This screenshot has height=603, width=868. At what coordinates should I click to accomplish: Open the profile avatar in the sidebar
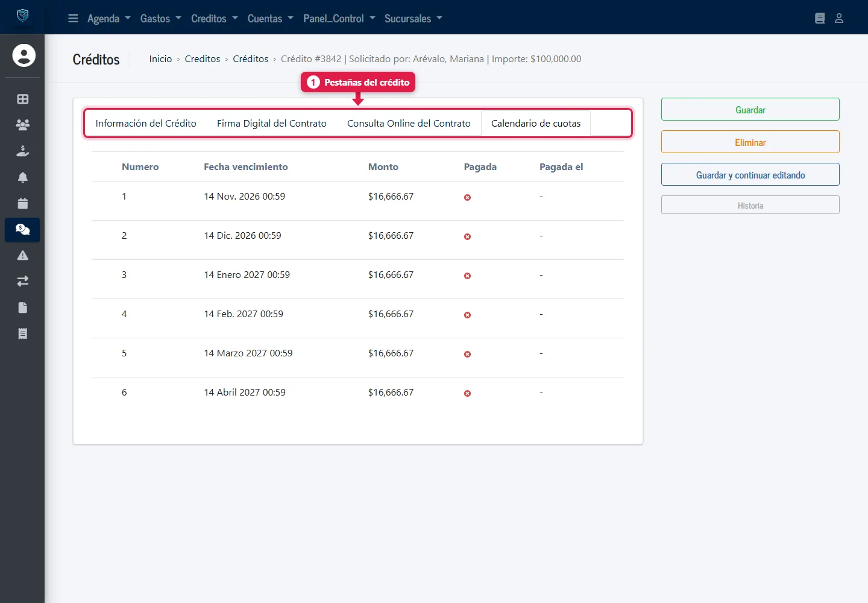tap(24, 55)
